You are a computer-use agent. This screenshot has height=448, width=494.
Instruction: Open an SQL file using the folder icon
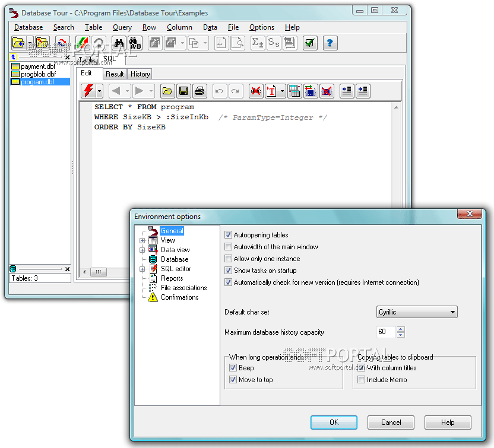point(167,91)
